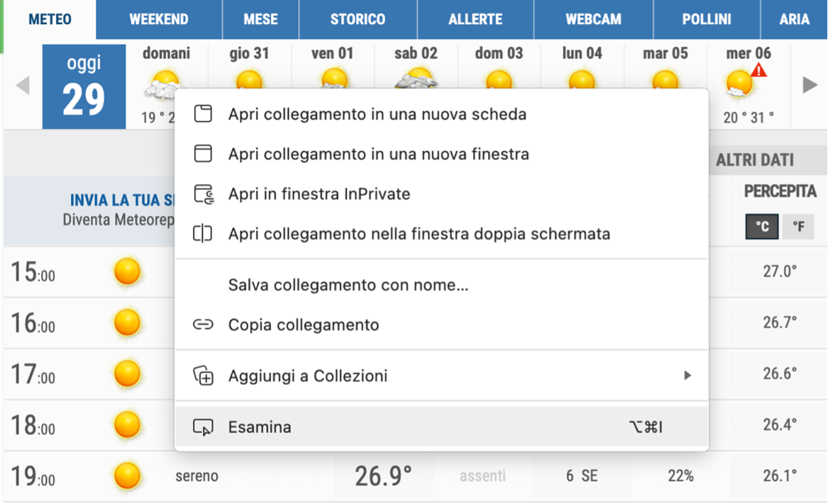Viewport: 830px width, 504px height.
Task: Click the InPrivate window icon
Action: point(203,194)
